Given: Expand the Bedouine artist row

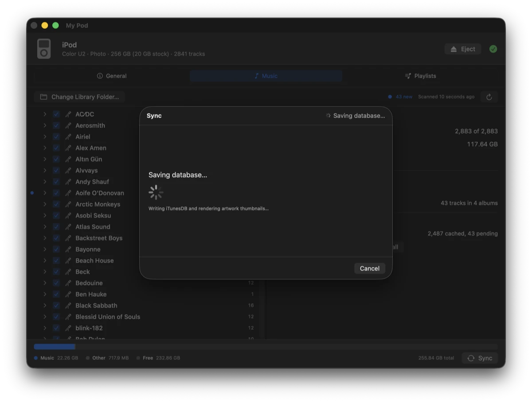Looking at the screenshot, I should click(45, 283).
